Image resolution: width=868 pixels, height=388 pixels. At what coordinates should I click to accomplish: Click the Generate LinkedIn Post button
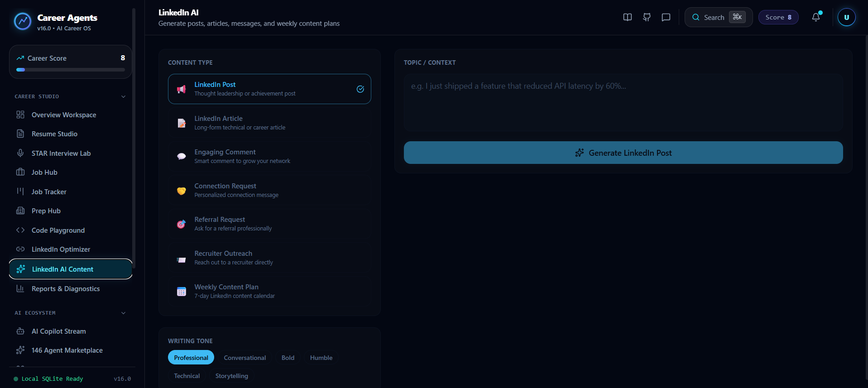pos(623,153)
